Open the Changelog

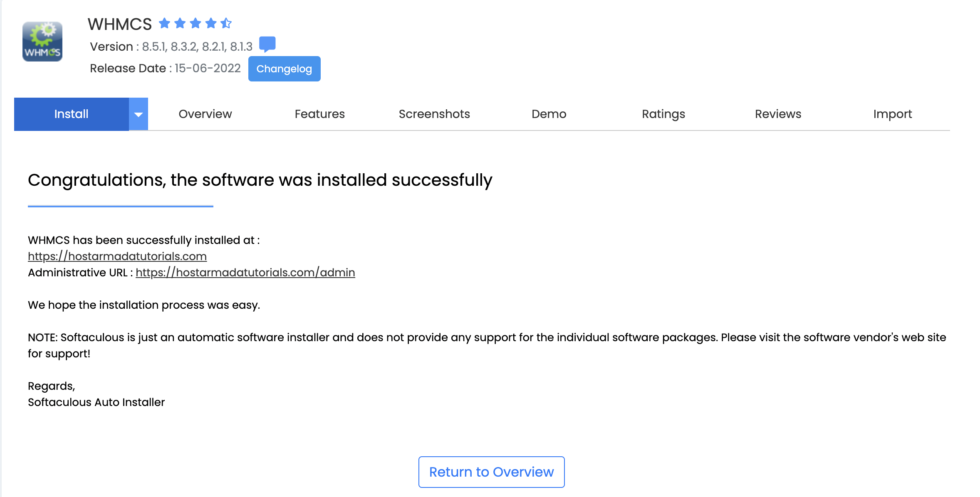click(284, 69)
